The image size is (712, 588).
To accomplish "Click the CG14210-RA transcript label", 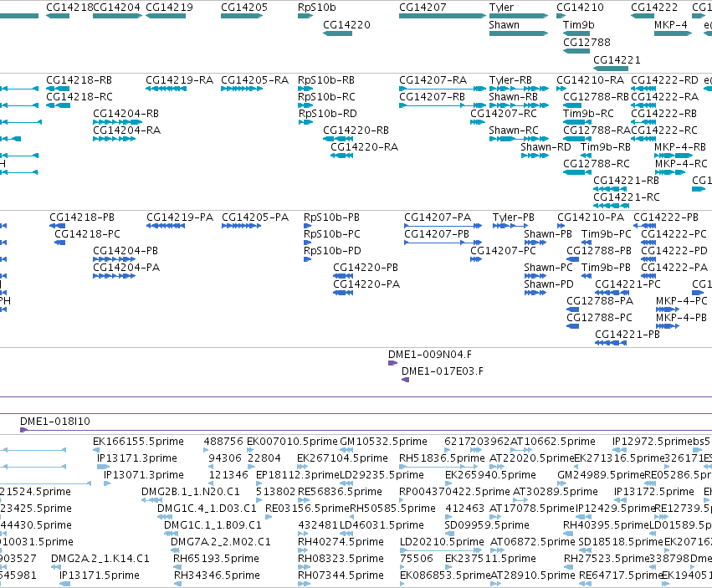I will click(591, 80).
